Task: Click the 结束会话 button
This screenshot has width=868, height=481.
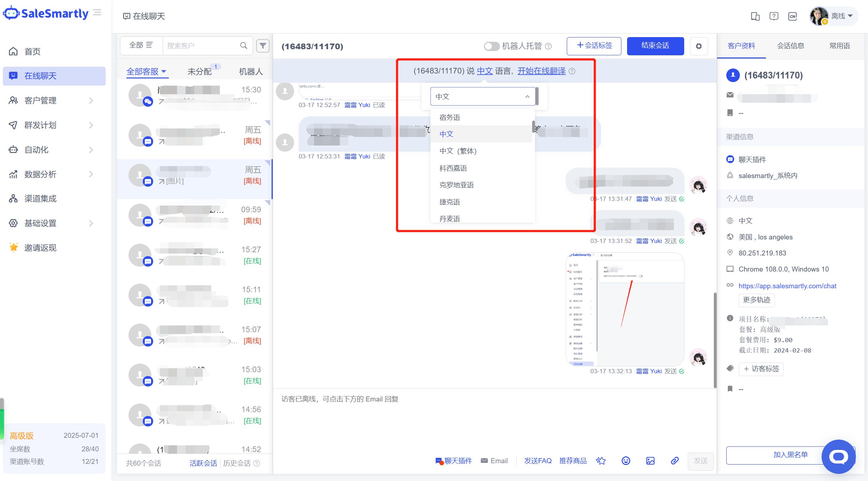Action: pos(655,46)
